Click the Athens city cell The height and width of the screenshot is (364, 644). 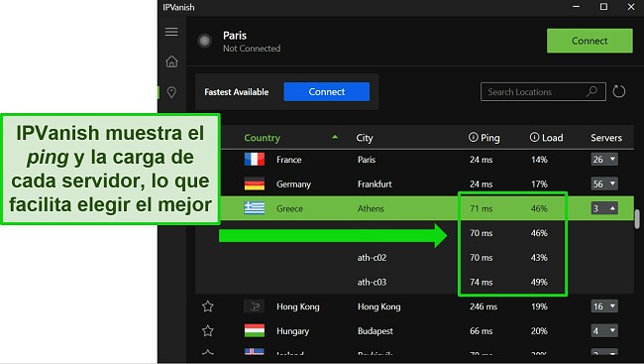click(371, 208)
